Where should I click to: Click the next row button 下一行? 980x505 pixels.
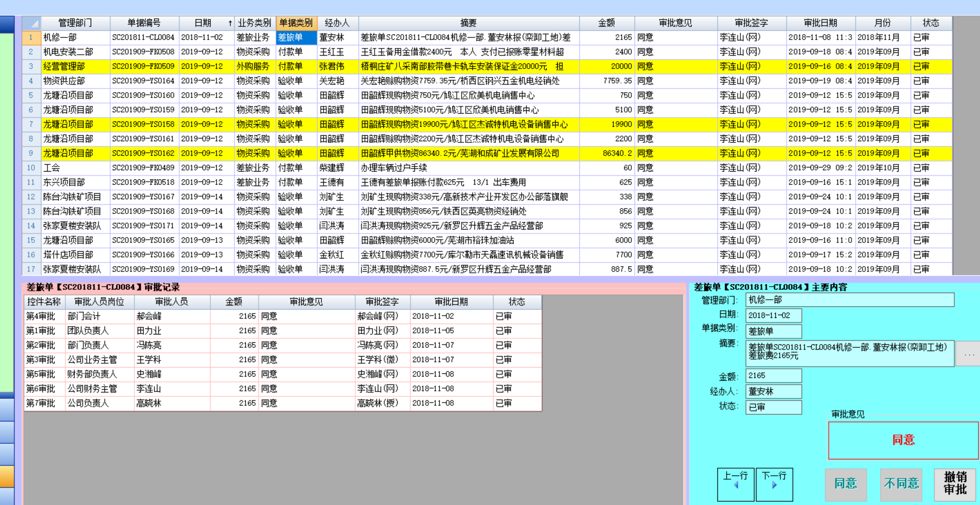click(774, 484)
